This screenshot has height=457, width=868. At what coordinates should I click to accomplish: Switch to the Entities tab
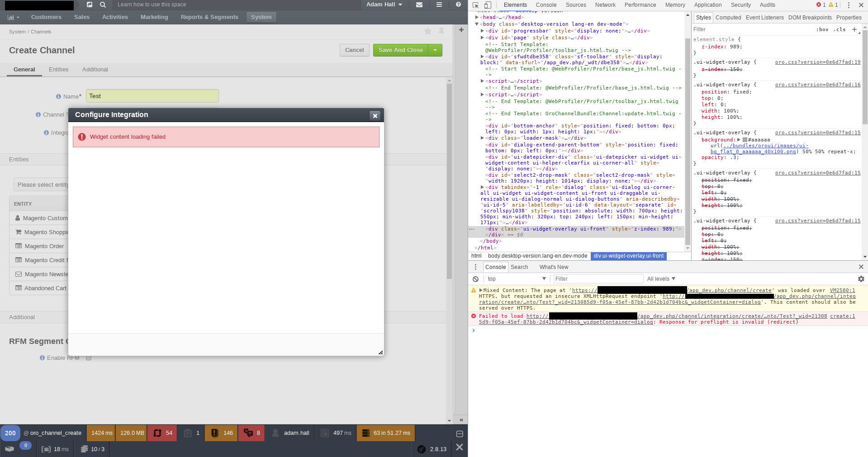(59, 70)
